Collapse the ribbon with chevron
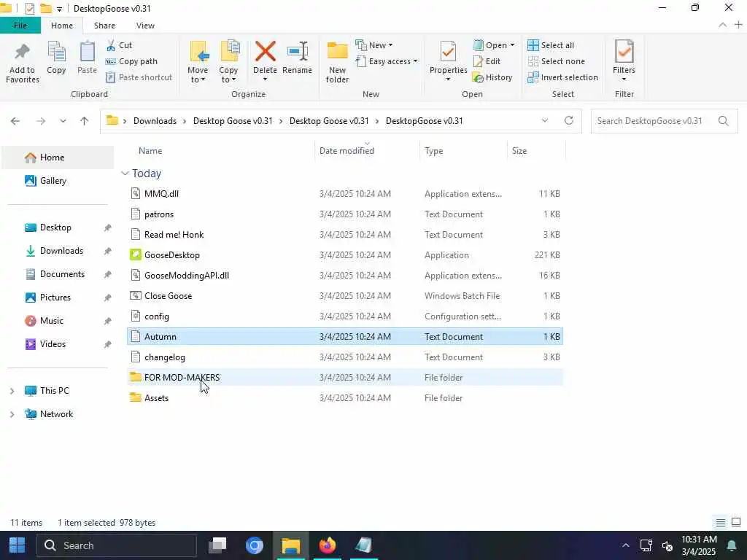Screen dimensions: 747x560 [x=723, y=26]
